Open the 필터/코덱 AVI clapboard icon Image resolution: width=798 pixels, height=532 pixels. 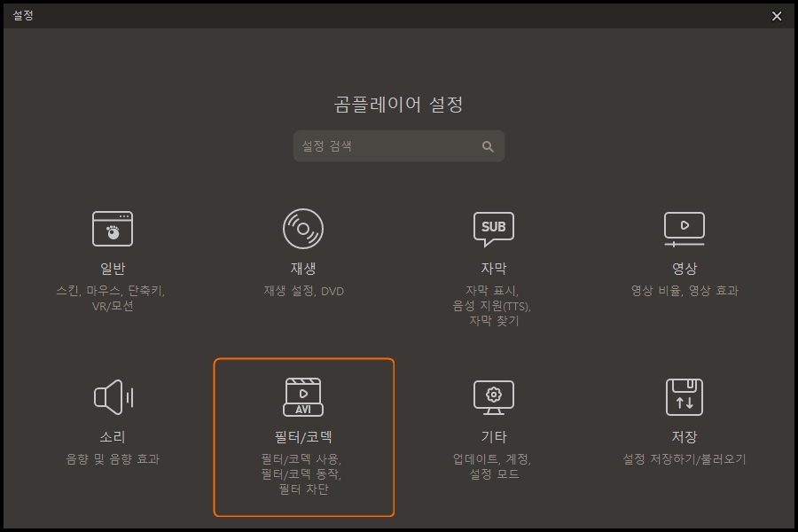(303, 397)
